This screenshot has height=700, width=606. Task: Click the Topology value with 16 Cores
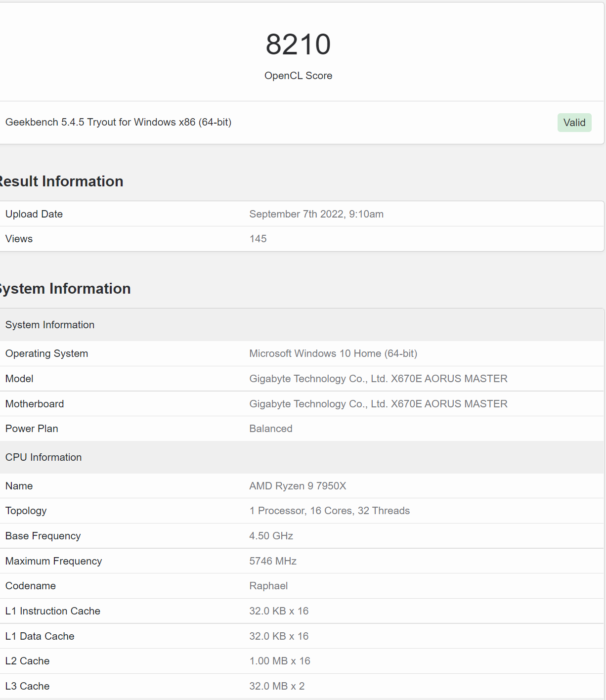click(330, 511)
